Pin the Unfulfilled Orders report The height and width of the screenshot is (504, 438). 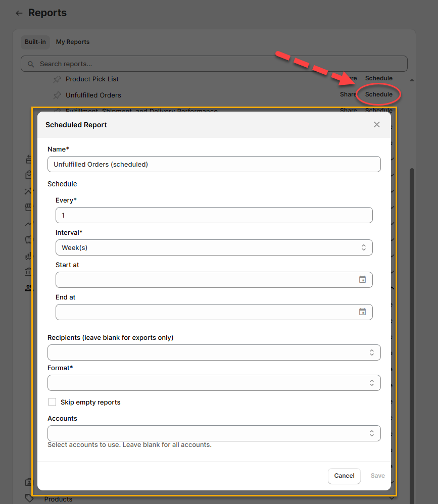click(x=57, y=95)
